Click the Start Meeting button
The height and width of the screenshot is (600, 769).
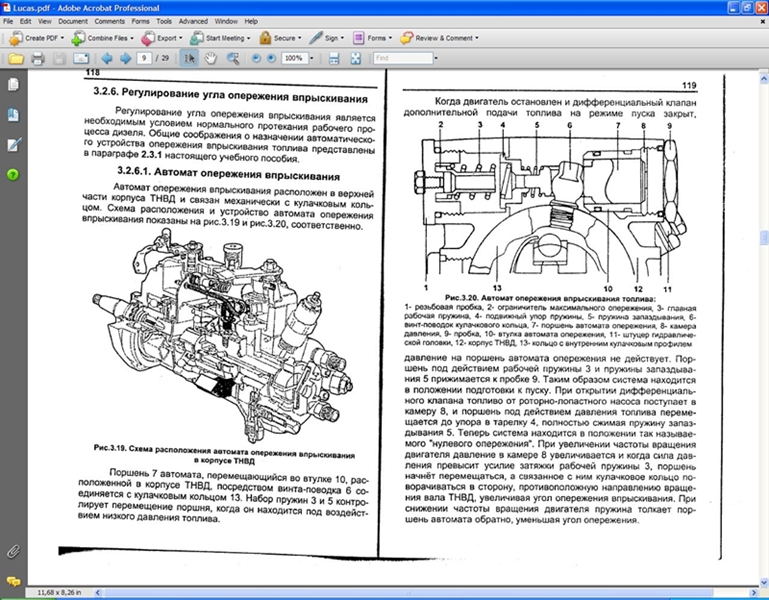220,38
